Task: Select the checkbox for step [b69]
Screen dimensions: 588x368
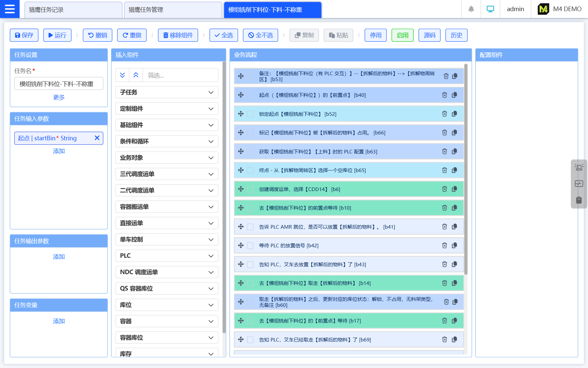Action: pos(250,340)
